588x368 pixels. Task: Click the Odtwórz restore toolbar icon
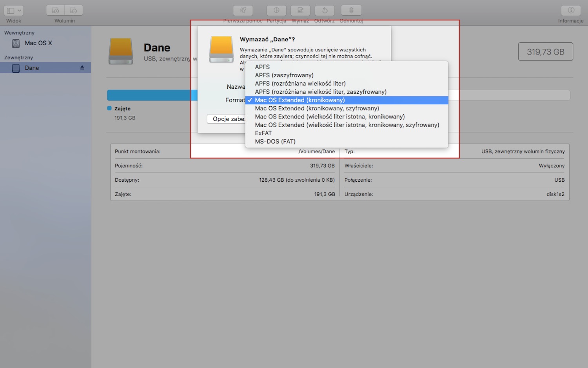pyautogui.click(x=325, y=11)
